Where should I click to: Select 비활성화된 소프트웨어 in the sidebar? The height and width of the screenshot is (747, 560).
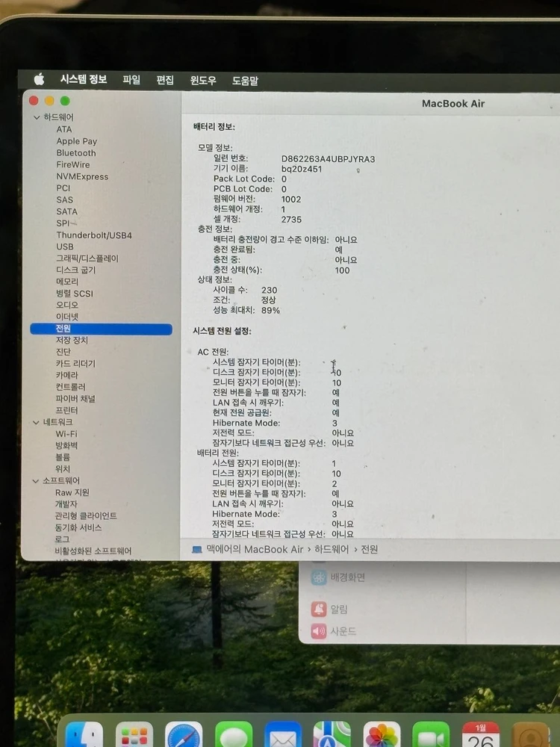pos(93,551)
